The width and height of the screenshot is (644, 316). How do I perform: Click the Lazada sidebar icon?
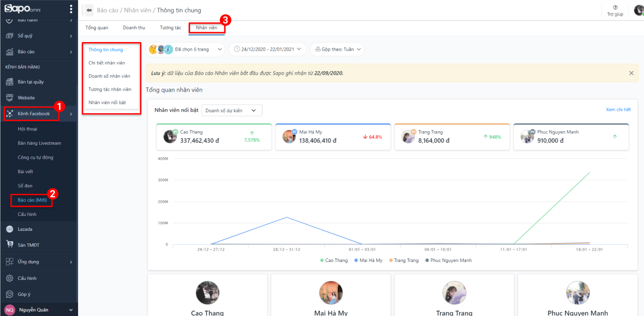tap(9, 229)
